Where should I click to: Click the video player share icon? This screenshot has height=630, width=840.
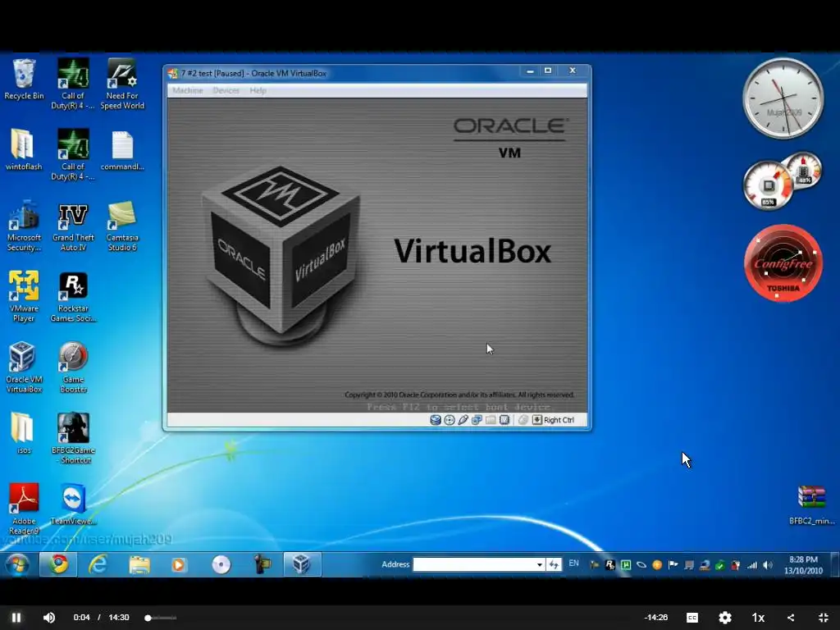click(x=791, y=618)
